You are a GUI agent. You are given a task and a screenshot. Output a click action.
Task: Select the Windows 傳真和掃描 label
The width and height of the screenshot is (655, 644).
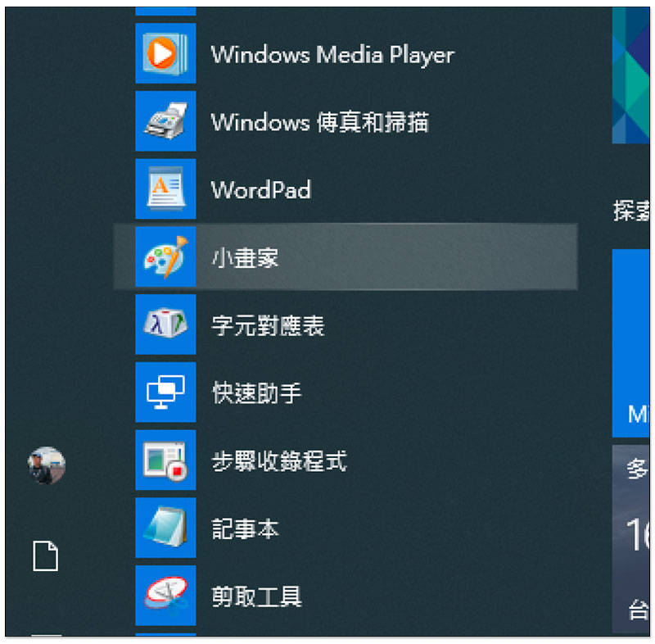319,122
